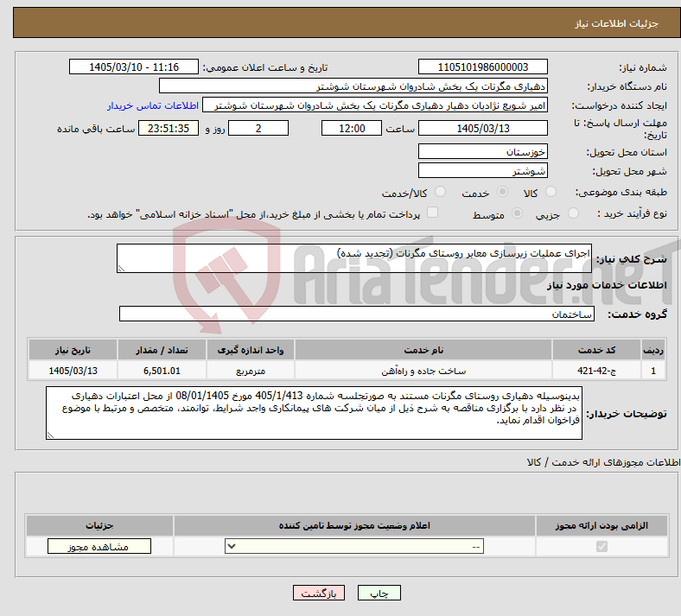Click the response deadline date 1405/03/13 field
Screen dimensions: 681x616
(x=482, y=128)
